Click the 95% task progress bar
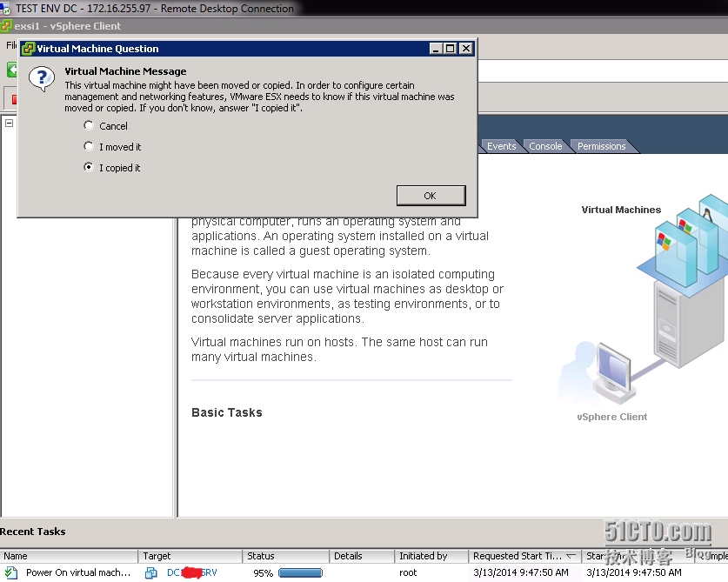The image size is (728, 582). (300, 572)
